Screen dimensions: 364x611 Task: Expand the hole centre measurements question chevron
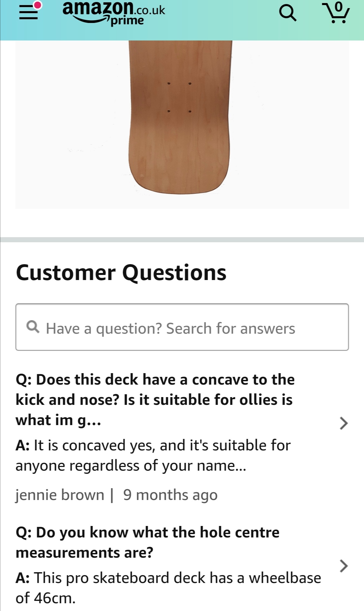point(343,566)
